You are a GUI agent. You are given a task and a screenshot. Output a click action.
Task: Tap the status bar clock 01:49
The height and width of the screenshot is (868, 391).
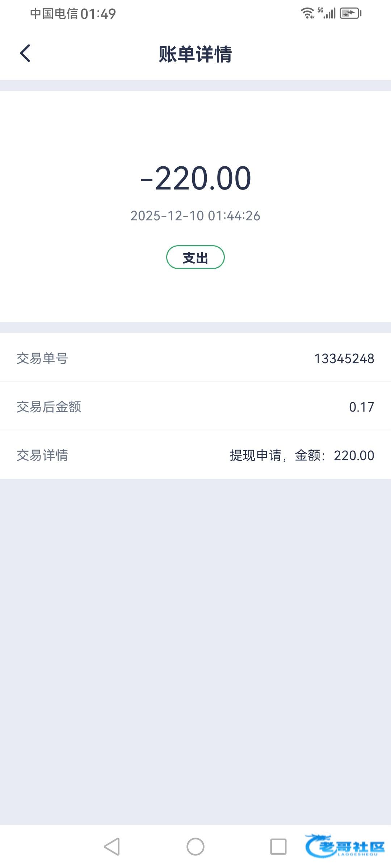pyautogui.click(x=98, y=14)
